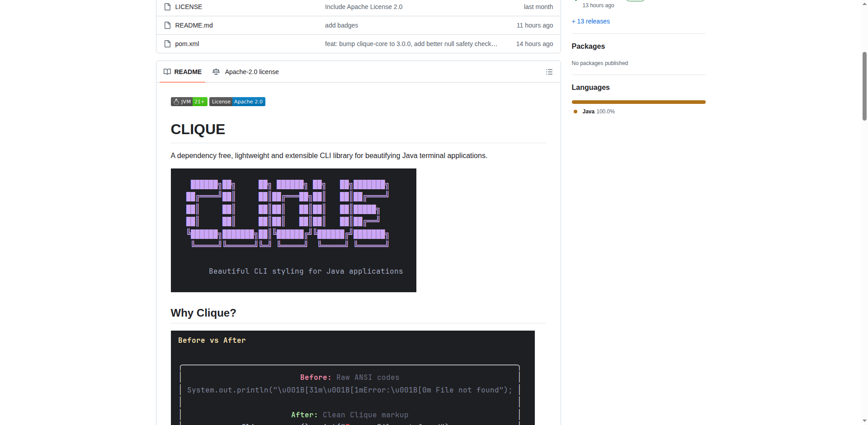
Task: Open the README outline list icon
Action: pyautogui.click(x=549, y=72)
